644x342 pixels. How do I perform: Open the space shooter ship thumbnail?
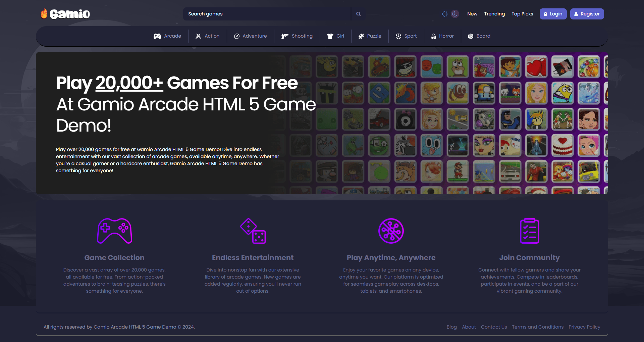coord(536,145)
